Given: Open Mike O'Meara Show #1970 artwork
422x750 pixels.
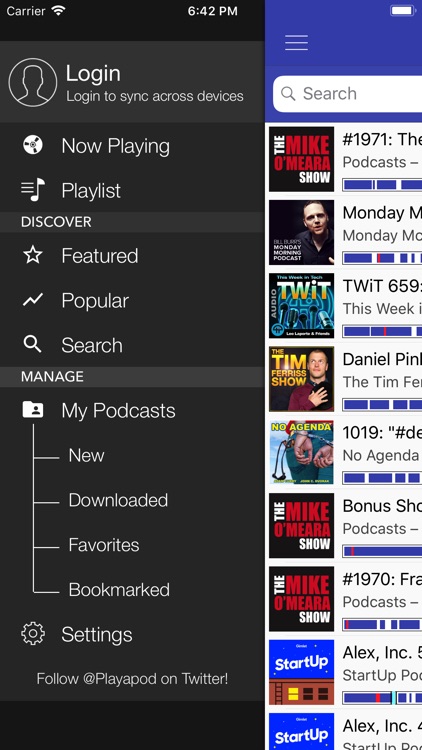Looking at the screenshot, I should click(301, 599).
